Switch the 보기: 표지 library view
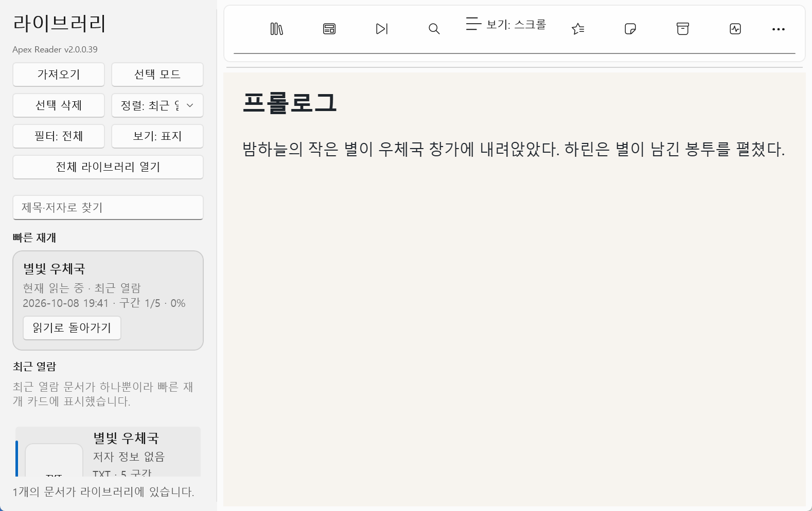 (x=157, y=136)
